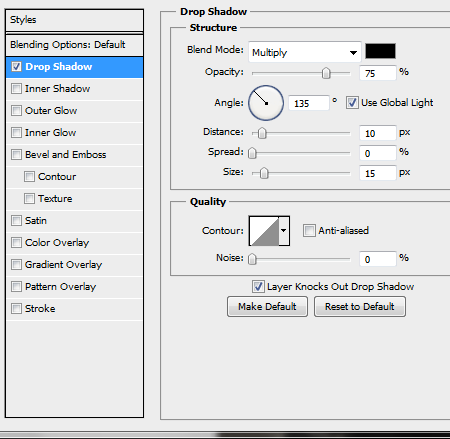Click the Distance slider handle
This screenshot has width=450, height=439.
point(262,133)
